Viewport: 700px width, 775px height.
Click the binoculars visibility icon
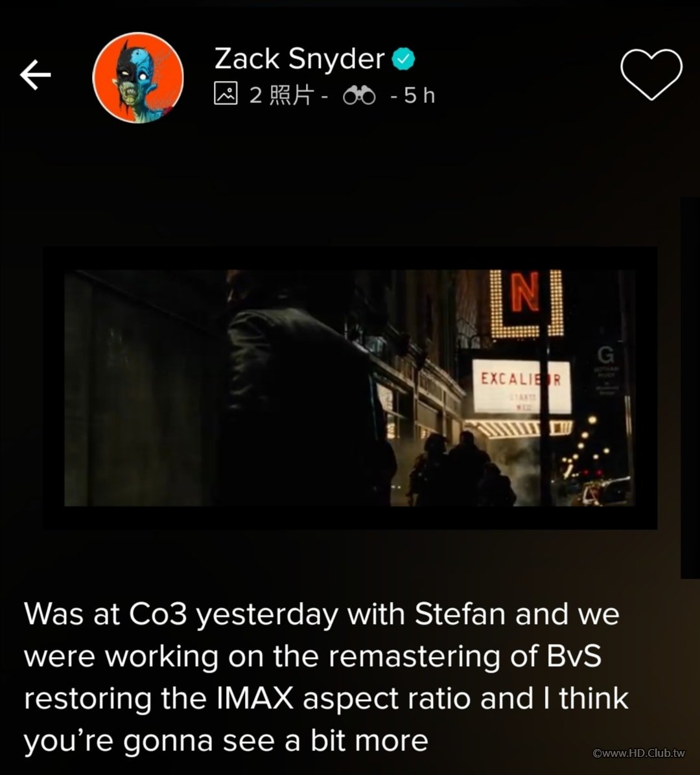coord(359,95)
